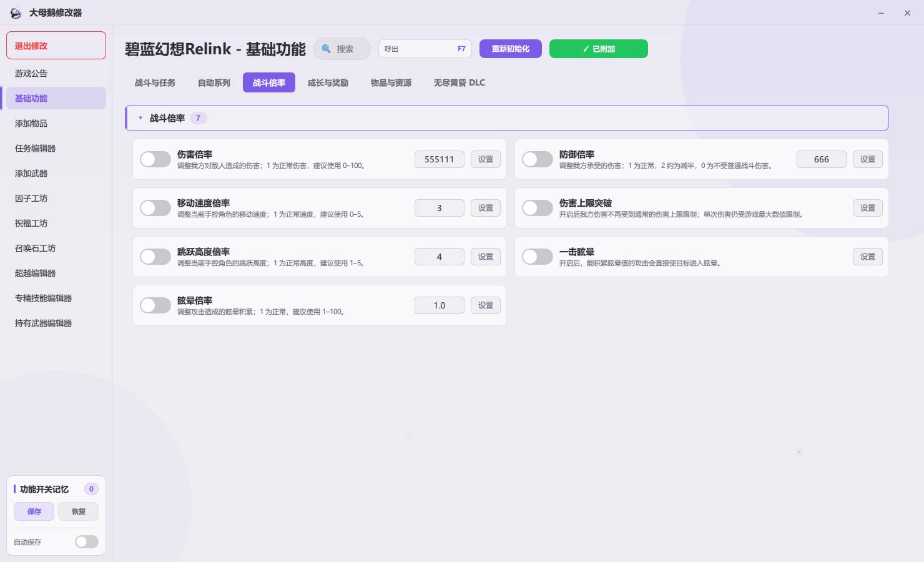The height and width of the screenshot is (562, 924).
Task: Click the 功能开关记忆 panel heading
Action: [x=44, y=489]
